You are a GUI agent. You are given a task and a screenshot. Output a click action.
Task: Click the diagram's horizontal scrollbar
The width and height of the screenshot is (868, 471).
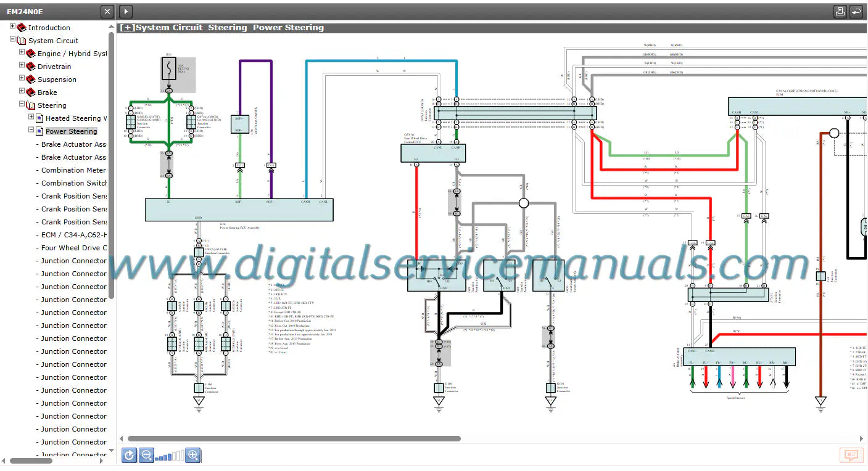click(x=294, y=439)
